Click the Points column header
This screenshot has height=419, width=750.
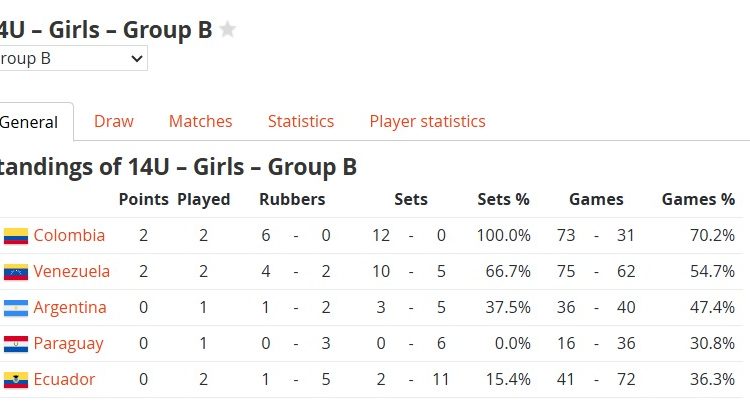tap(143, 199)
